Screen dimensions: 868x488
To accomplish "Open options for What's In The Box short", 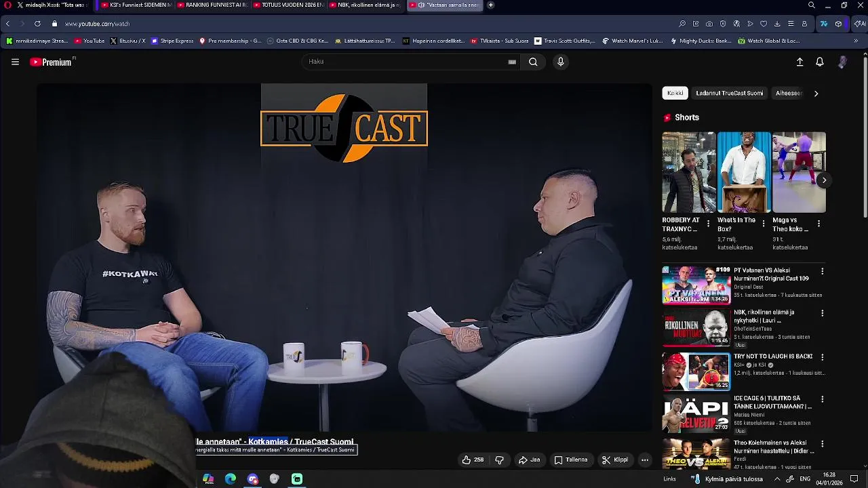I will point(764,224).
